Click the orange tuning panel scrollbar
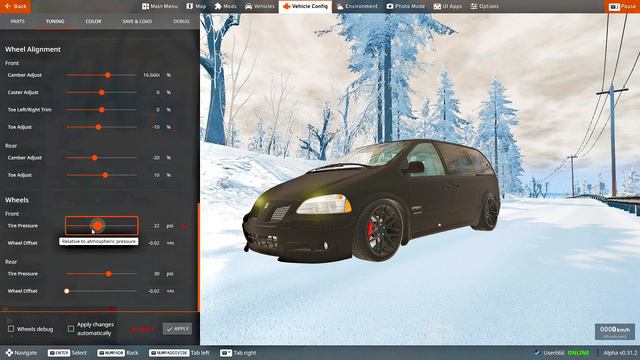Screen dimensions: 640x360 click(199, 257)
